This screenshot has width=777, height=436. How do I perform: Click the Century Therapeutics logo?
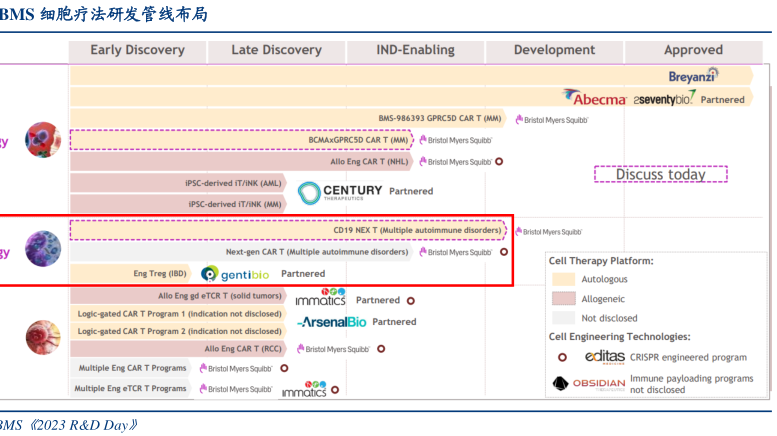pos(340,192)
